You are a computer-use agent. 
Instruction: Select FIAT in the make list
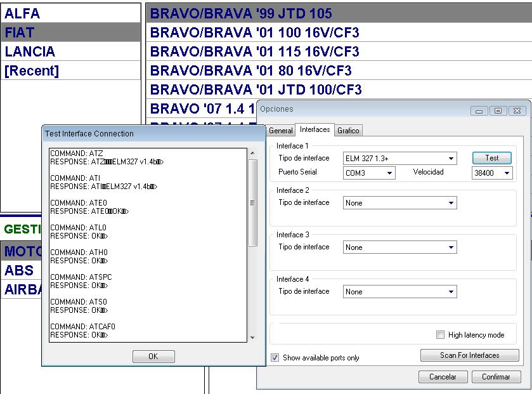[70, 32]
